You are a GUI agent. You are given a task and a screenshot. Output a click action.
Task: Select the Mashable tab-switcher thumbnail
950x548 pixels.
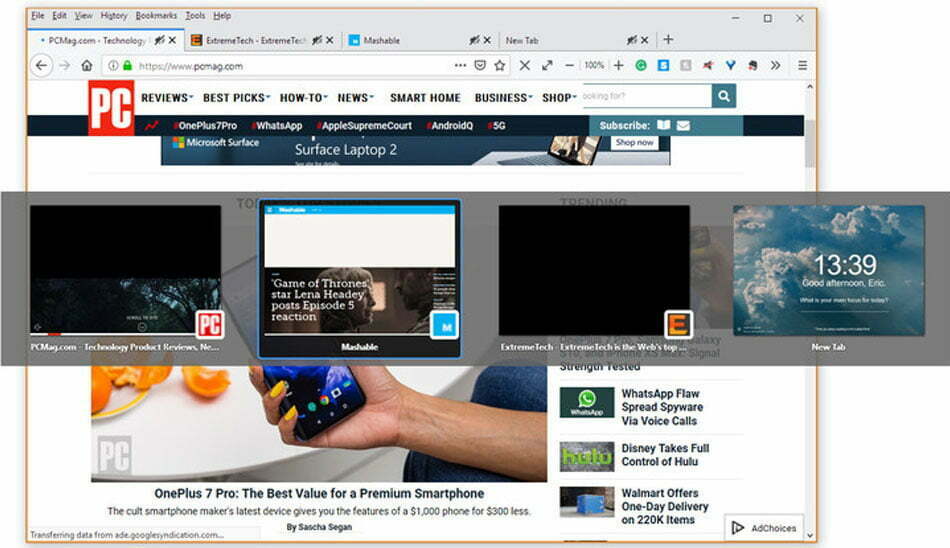tap(360, 278)
